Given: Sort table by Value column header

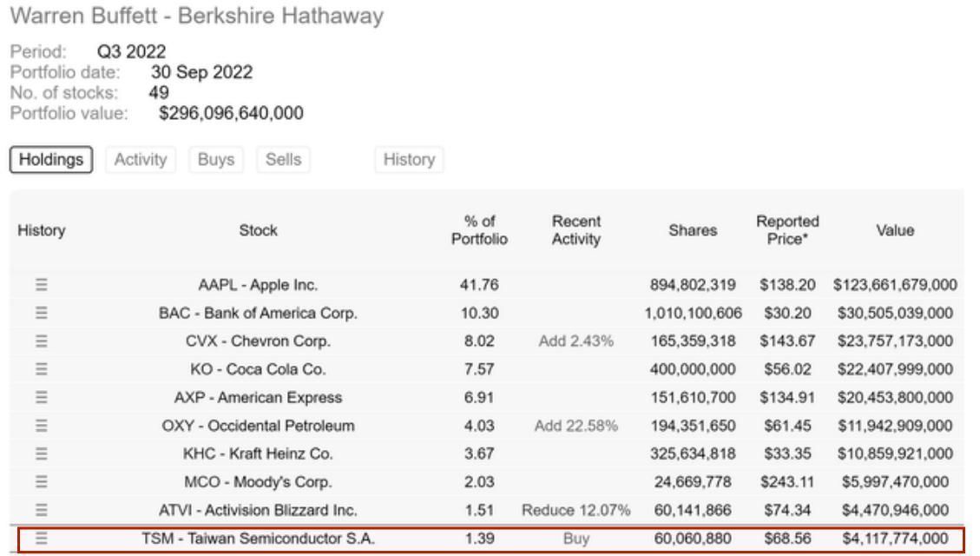Looking at the screenshot, I should click(x=894, y=230).
